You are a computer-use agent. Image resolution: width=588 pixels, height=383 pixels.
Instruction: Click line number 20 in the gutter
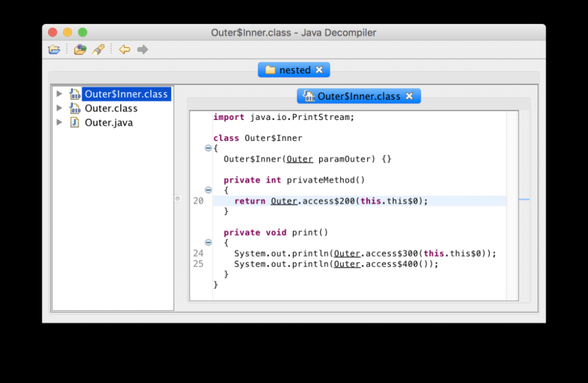tap(198, 201)
